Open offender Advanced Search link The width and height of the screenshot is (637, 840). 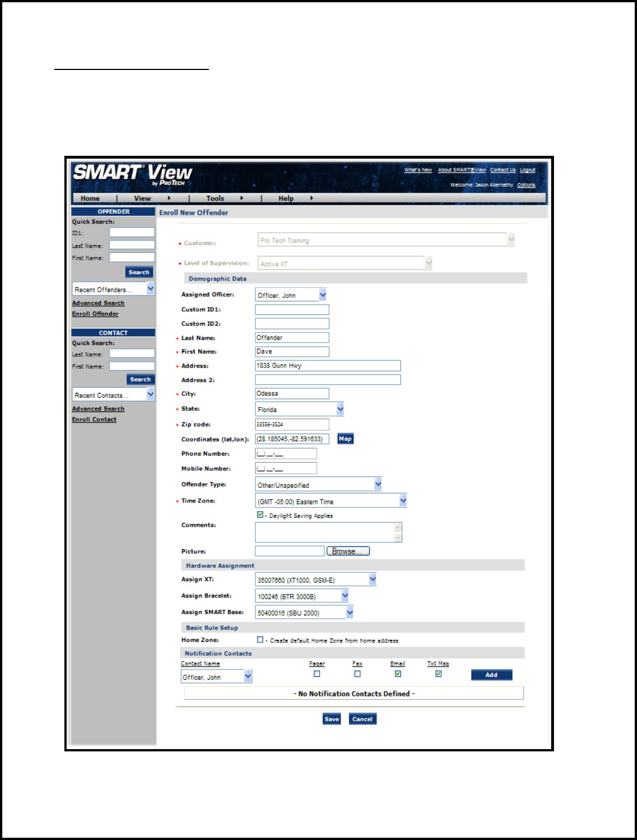pyautogui.click(x=98, y=303)
